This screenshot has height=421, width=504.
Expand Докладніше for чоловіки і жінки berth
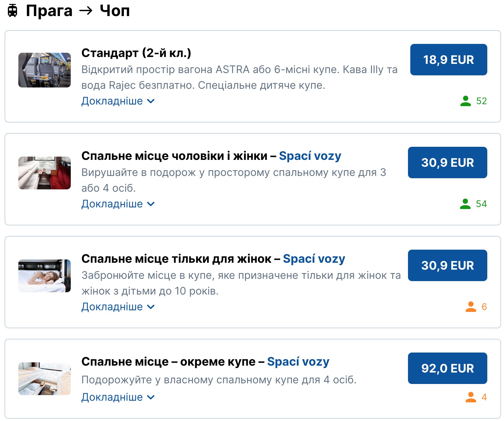click(118, 204)
